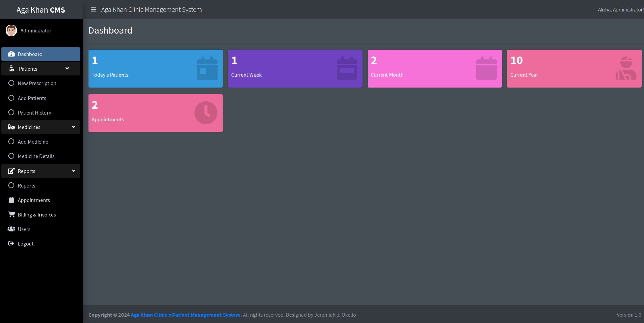
Task: Open Appointments from the sidebar
Action: click(41, 200)
